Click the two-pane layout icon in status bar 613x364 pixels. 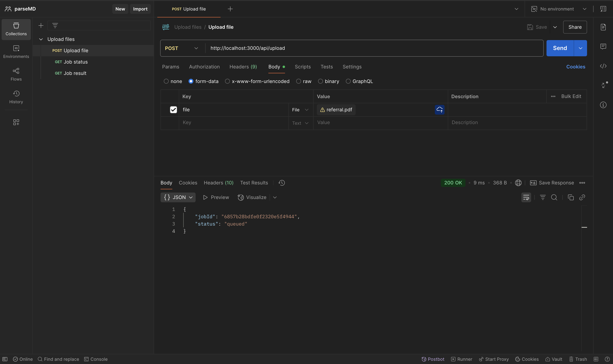tap(596, 359)
